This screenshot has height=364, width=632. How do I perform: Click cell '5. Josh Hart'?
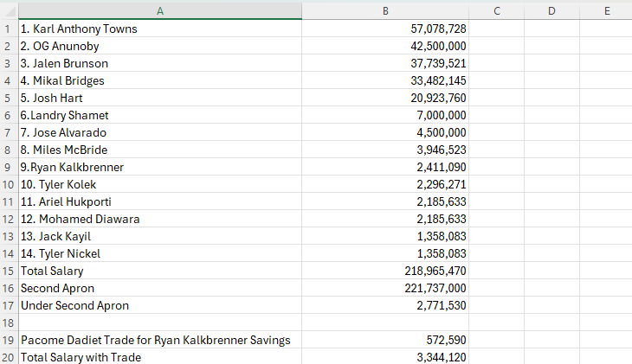tap(160, 98)
